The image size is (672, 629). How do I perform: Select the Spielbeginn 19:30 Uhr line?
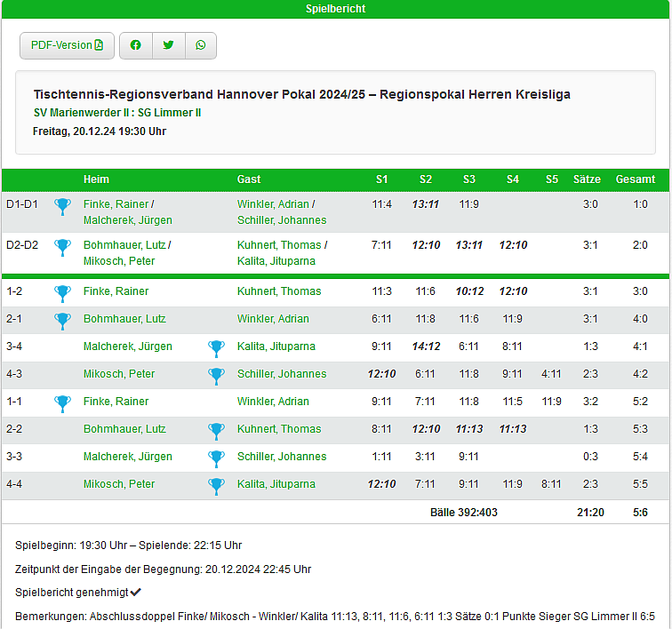[129, 545]
